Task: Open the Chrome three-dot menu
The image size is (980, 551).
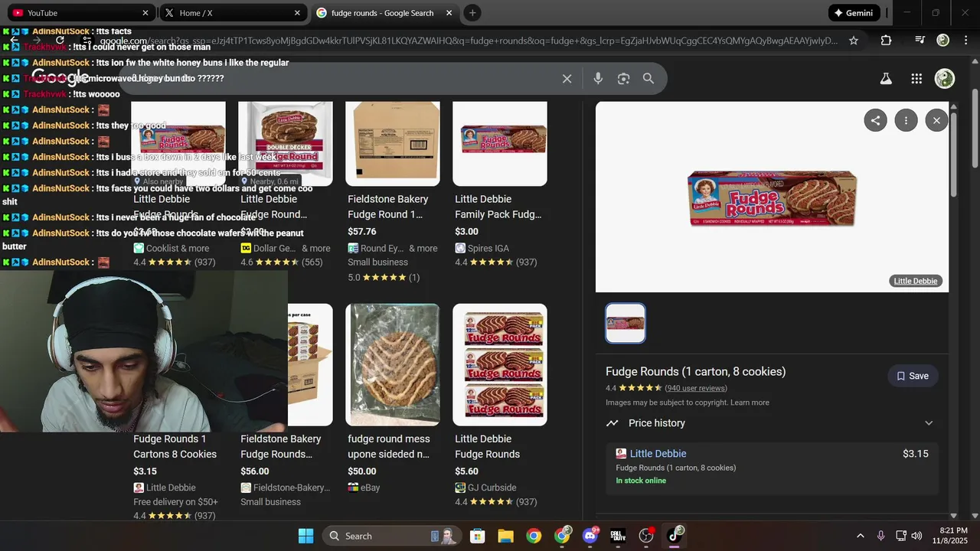Action: click(x=966, y=41)
